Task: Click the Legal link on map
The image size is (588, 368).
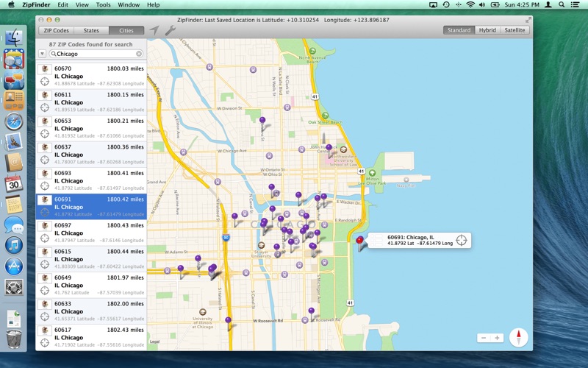Action: pyautogui.click(x=154, y=342)
